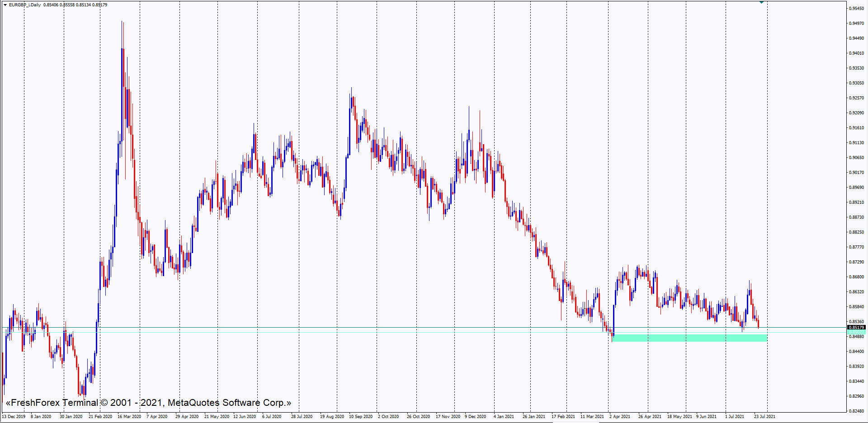This screenshot has height=423, width=868.
Task: Click the 23 Jul 2021 date label
Action: pyautogui.click(x=764, y=417)
